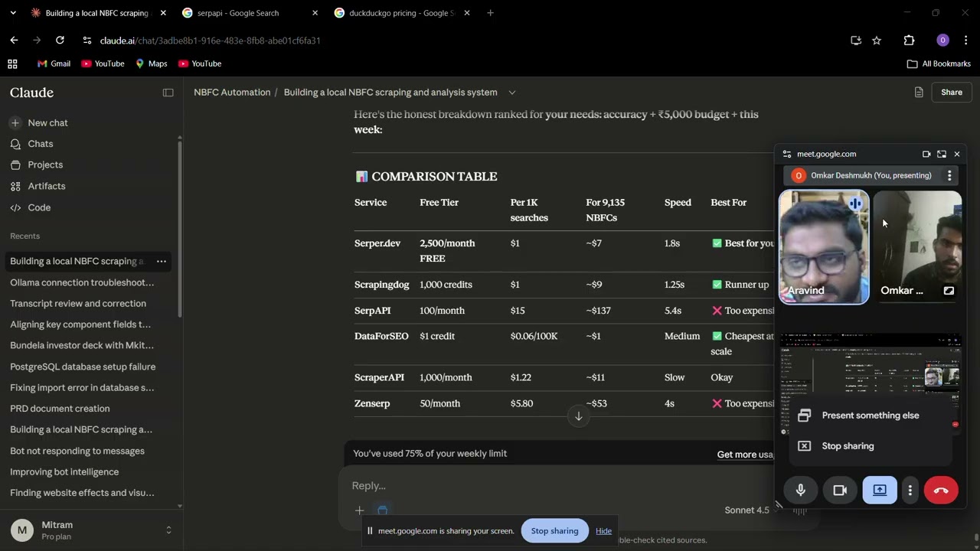Click the chat document icon beside Share

[918, 93]
